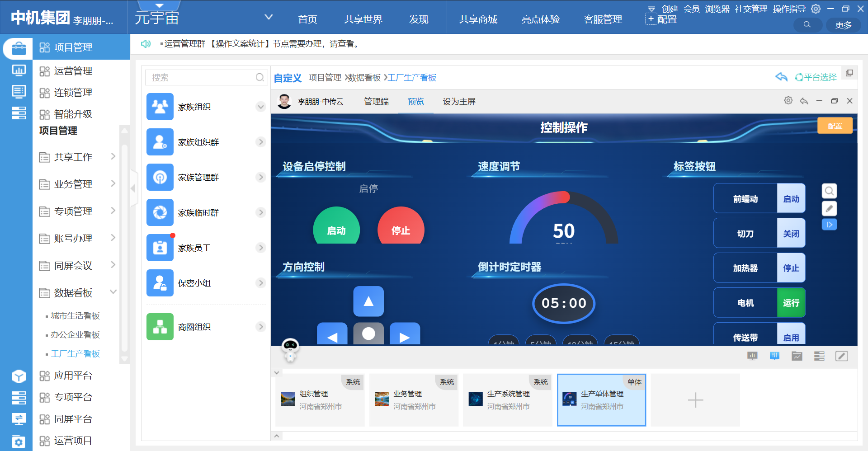The height and width of the screenshot is (451, 868).
Task: Toggle the 前蠕动 启动 switch
Action: 791,199
